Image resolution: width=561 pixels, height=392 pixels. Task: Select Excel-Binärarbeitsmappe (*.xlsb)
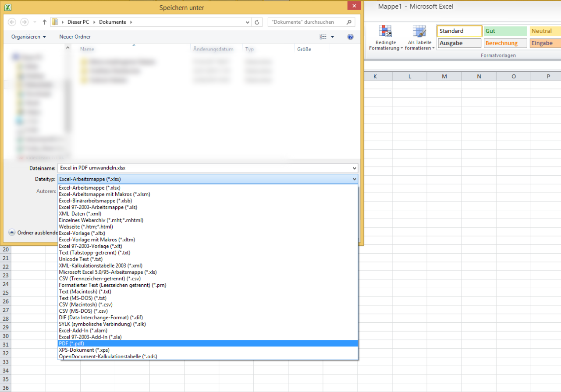click(x=208, y=201)
